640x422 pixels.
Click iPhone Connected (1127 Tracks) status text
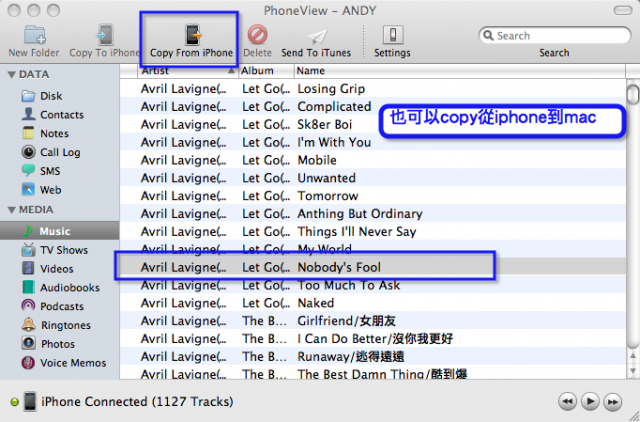(137, 402)
